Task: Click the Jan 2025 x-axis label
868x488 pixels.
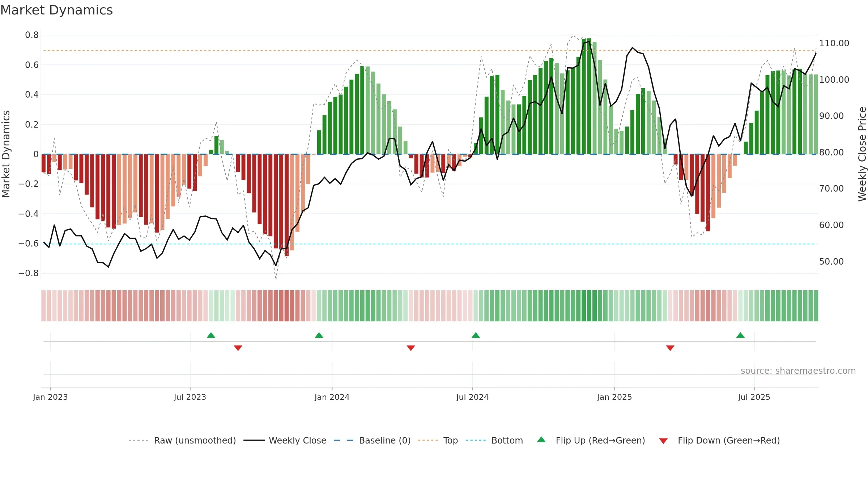Action: (614, 397)
